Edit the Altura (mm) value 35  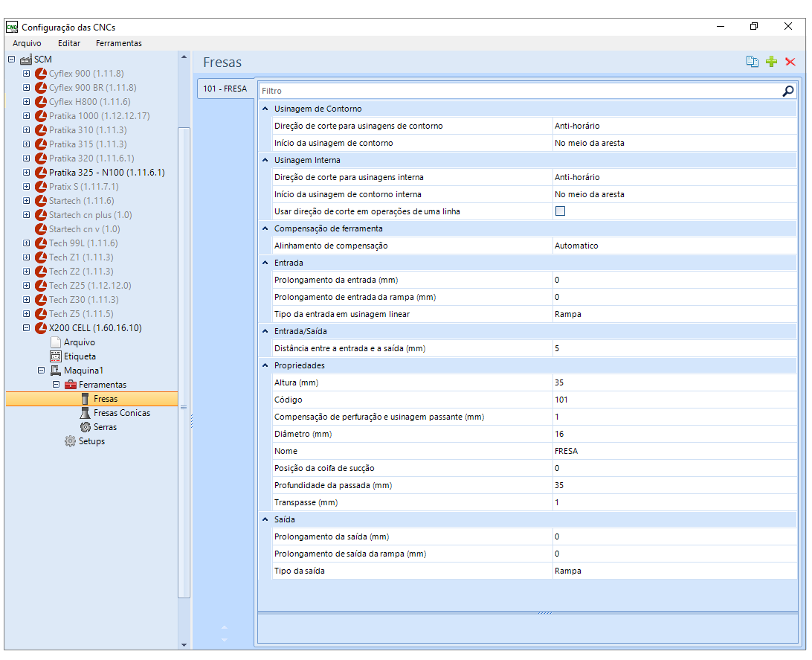(x=674, y=383)
